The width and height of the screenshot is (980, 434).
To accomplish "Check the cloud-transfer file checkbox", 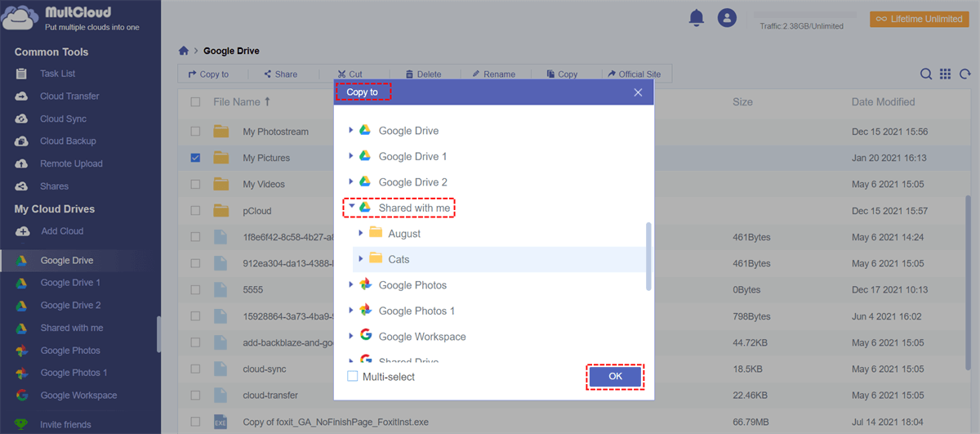I will 195,396.
